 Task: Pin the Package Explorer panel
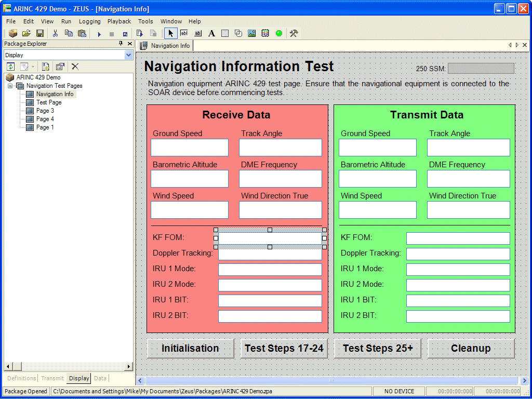(121, 44)
